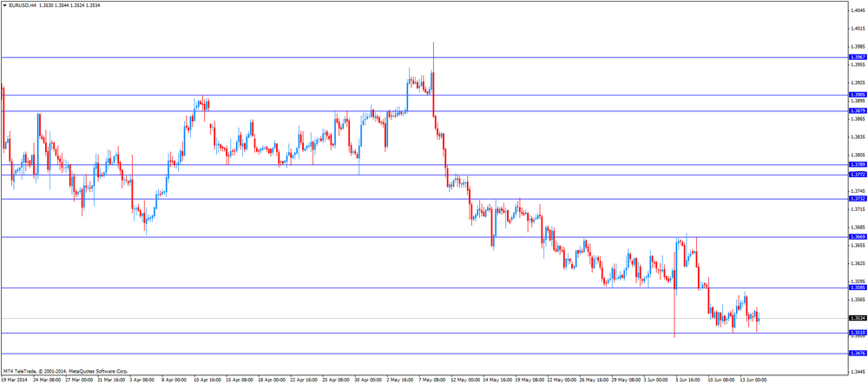Select the 1.3879 horizontal level price label
This screenshot has height=384, width=868.
click(858, 111)
